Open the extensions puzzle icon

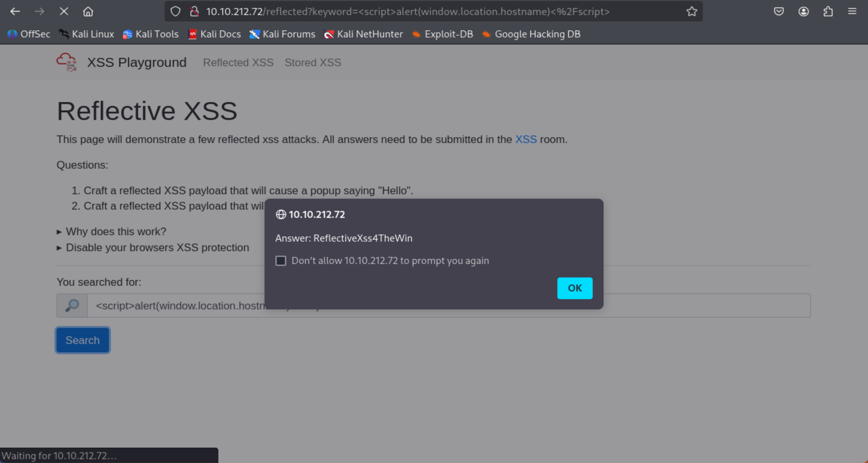[x=828, y=11]
